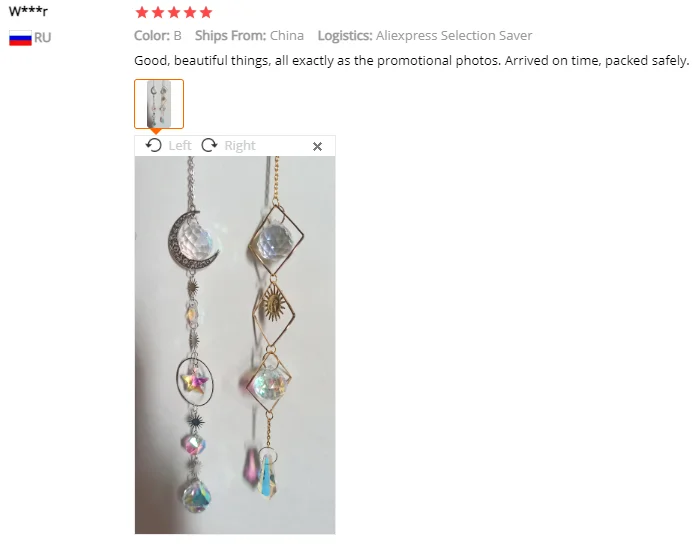The height and width of the screenshot is (546, 697).
Task: Close the enlarged review photo viewer
Action: 317,146
